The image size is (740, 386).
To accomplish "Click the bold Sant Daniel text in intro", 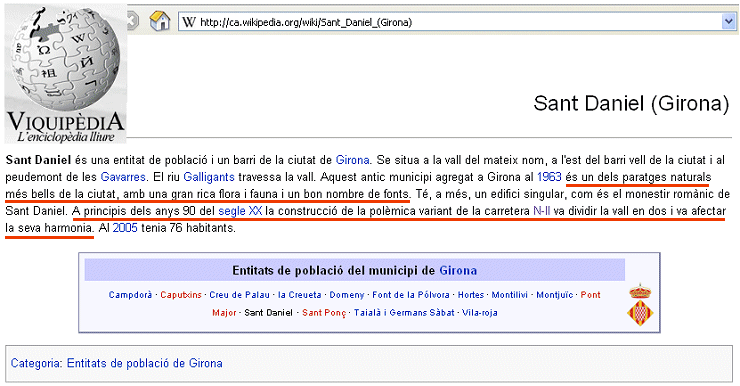I will coord(38,160).
